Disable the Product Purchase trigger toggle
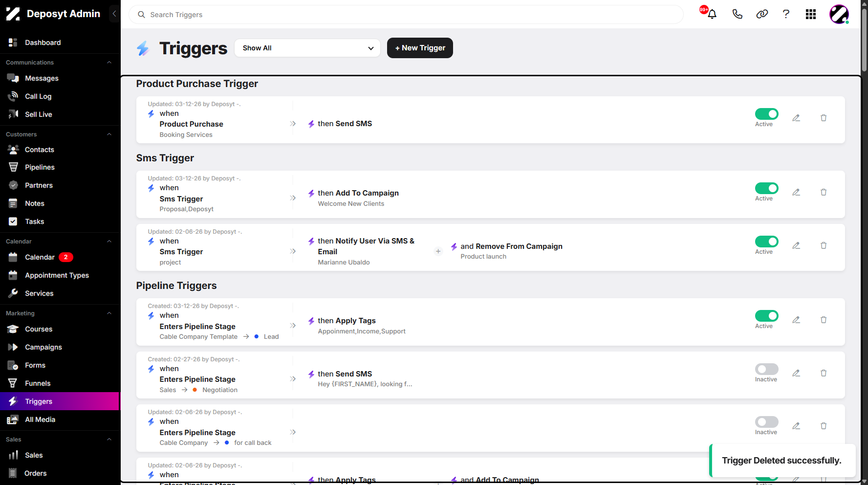 [x=766, y=114]
